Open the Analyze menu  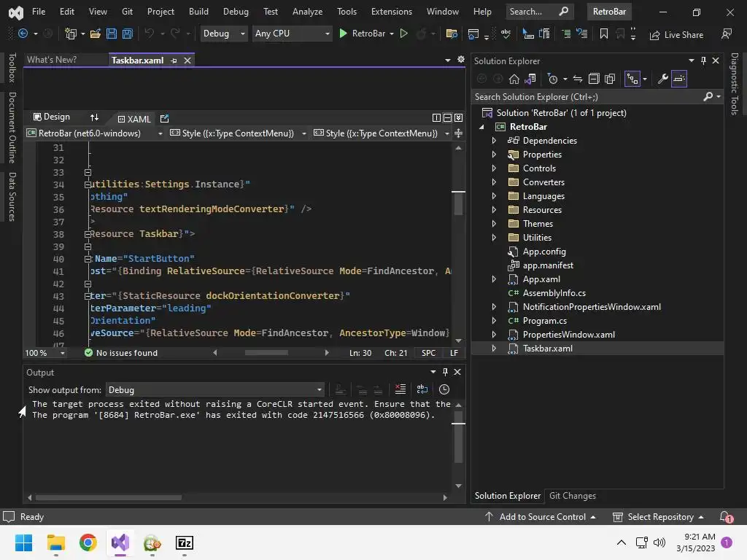[307, 12]
